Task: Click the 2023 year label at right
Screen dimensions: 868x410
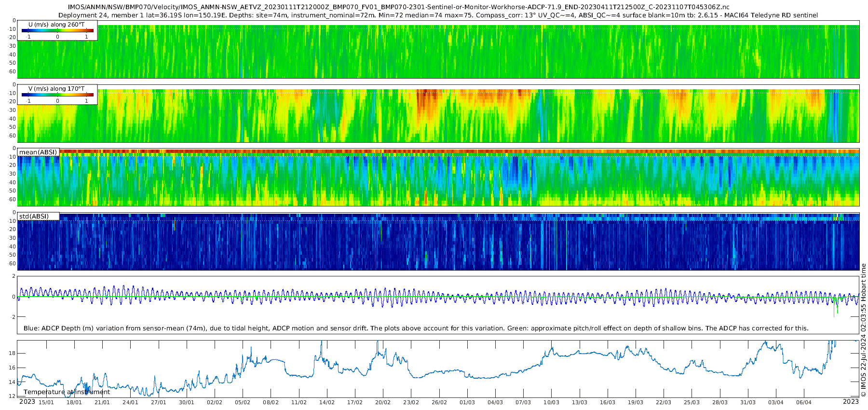Action: point(851,401)
